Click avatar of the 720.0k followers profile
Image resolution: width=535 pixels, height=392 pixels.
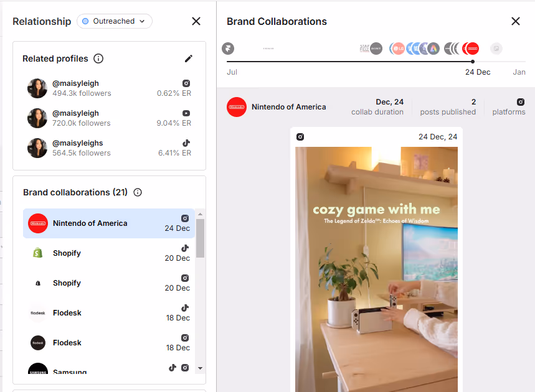pos(37,118)
